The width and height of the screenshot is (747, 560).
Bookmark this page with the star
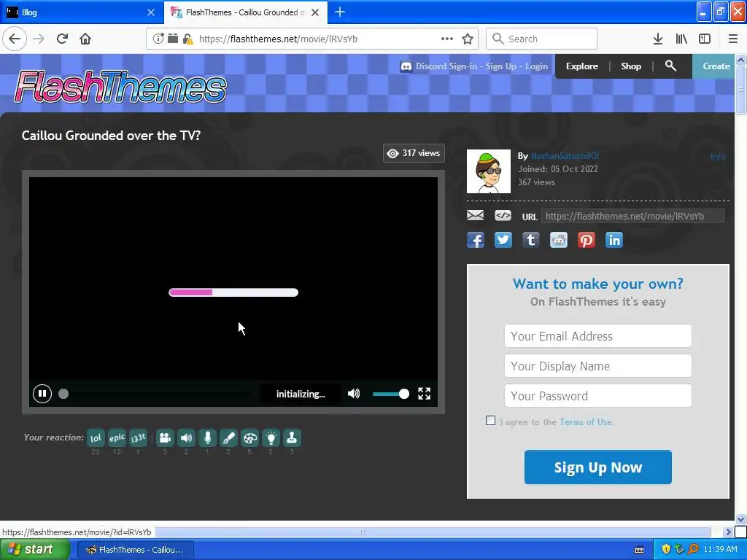[468, 39]
